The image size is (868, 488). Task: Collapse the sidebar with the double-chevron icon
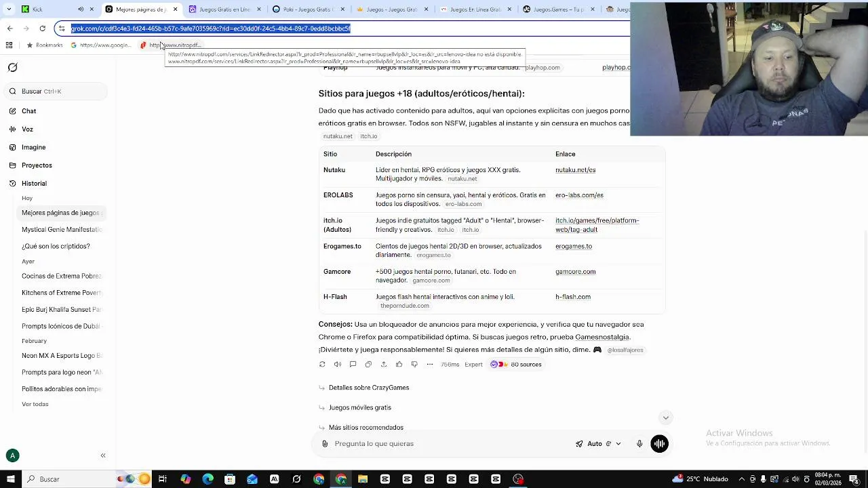pos(103,455)
